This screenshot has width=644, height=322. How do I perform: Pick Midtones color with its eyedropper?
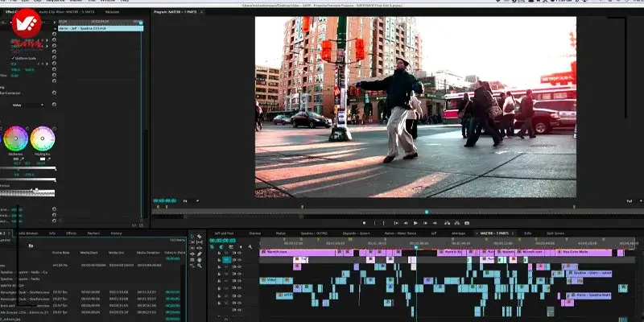coord(23,159)
